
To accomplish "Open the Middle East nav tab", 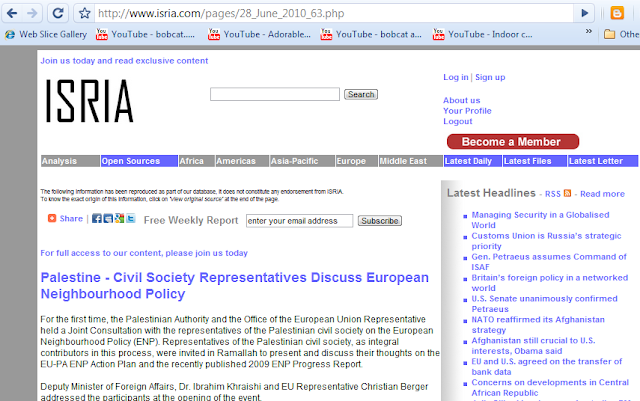I will click(411, 161).
